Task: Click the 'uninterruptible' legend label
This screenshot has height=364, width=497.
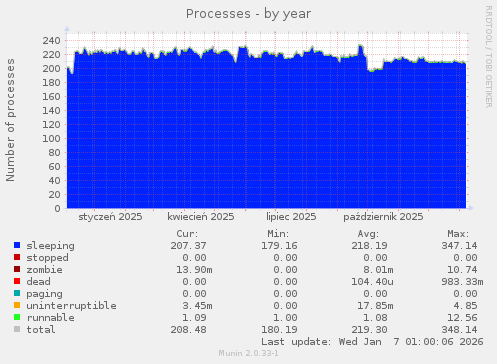Action: (x=71, y=306)
